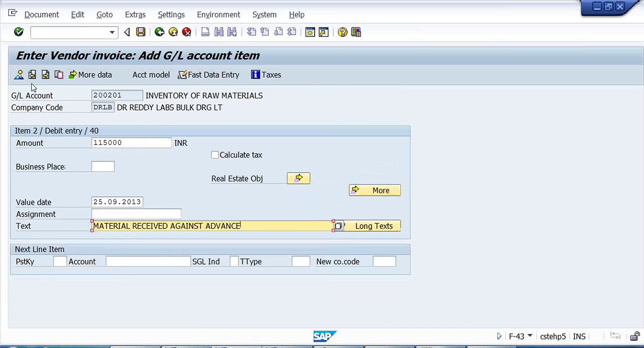Click the SGL Ind input field
Image resolution: width=644 pixels, height=348 pixels.
pyautogui.click(x=234, y=261)
